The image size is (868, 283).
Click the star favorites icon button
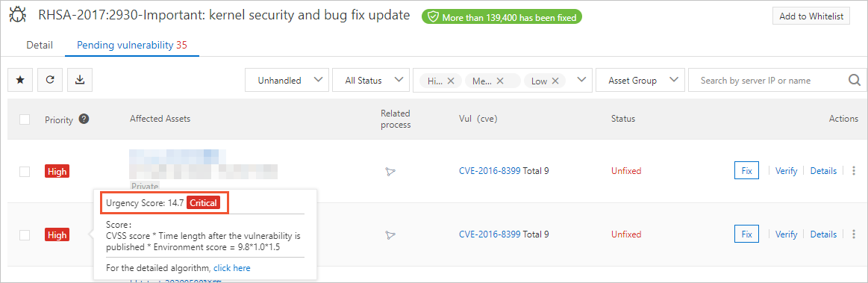pos(20,81)
